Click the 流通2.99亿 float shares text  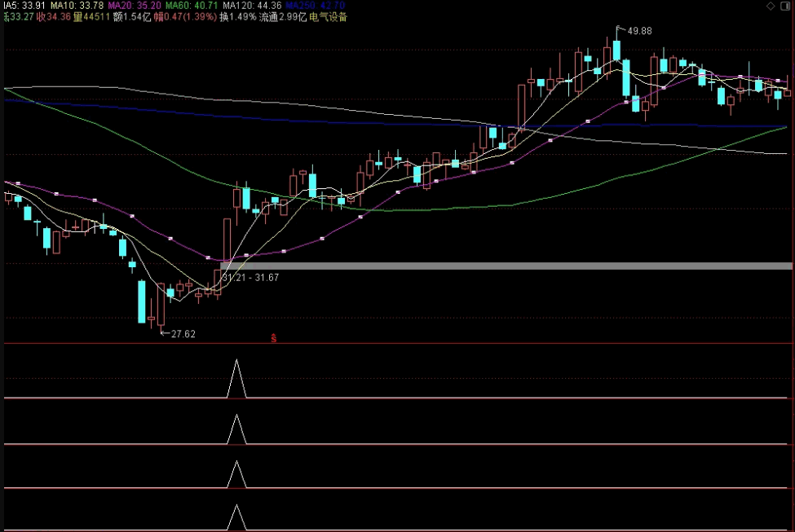click(x=283, y=17)
